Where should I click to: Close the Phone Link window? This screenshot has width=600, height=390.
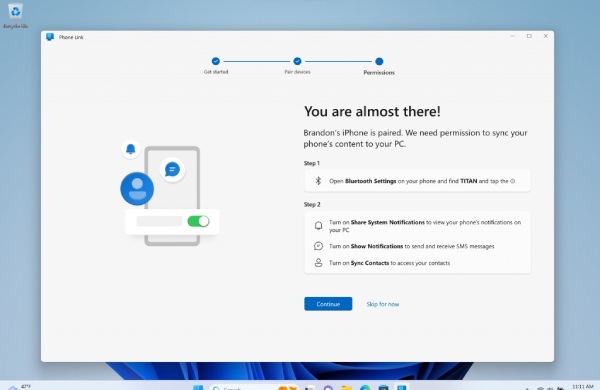tap(546, 36)
